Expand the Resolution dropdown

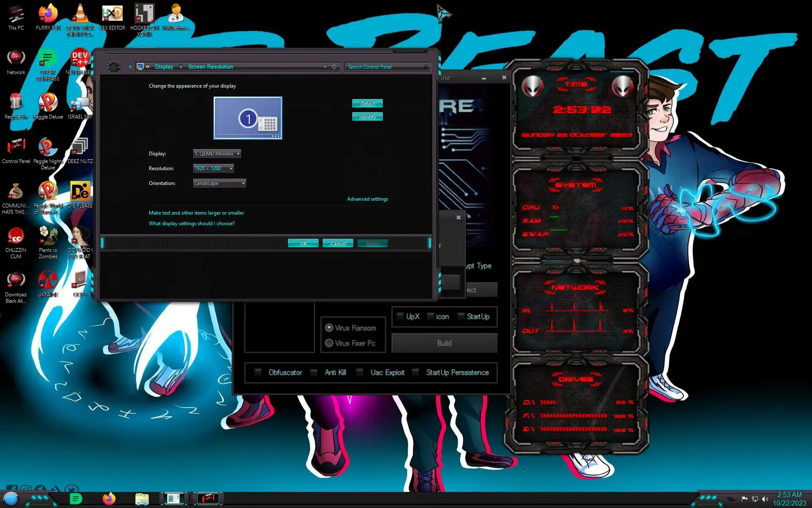click(214, 168)
